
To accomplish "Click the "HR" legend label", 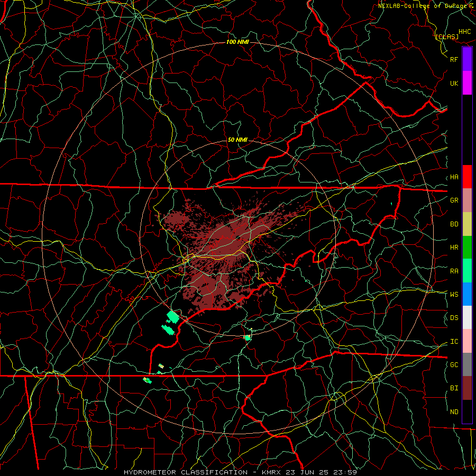I will (x=454, y=248).
